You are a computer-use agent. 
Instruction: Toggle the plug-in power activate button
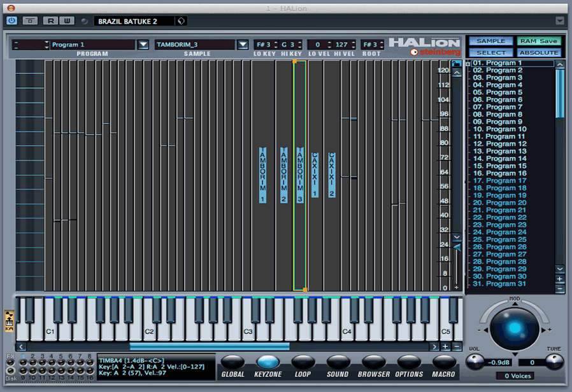point(11,21)
